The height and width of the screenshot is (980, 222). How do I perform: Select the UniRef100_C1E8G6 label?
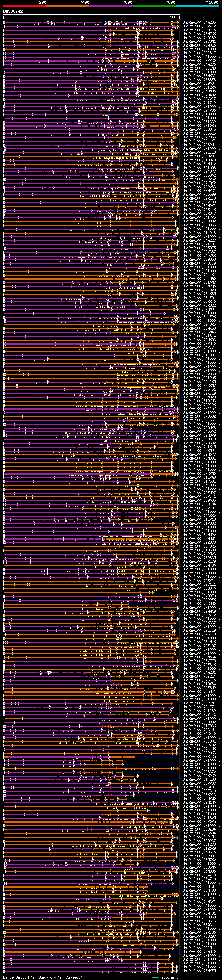point(199,726)
